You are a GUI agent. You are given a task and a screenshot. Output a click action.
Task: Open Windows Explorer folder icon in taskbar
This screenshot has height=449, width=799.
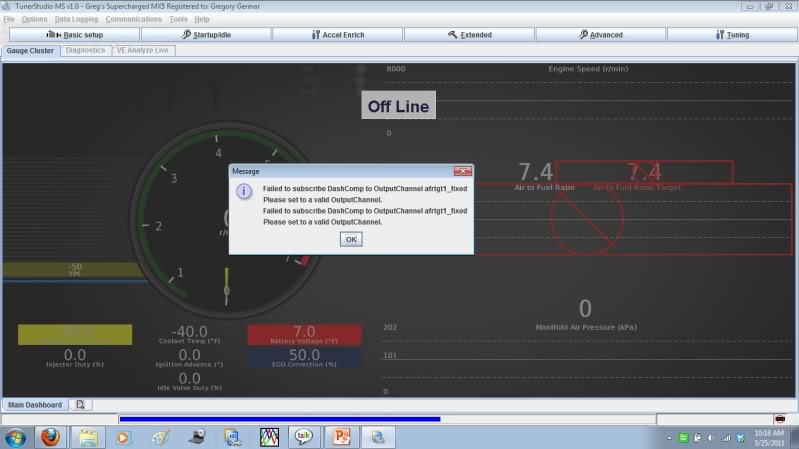point(87,437)
